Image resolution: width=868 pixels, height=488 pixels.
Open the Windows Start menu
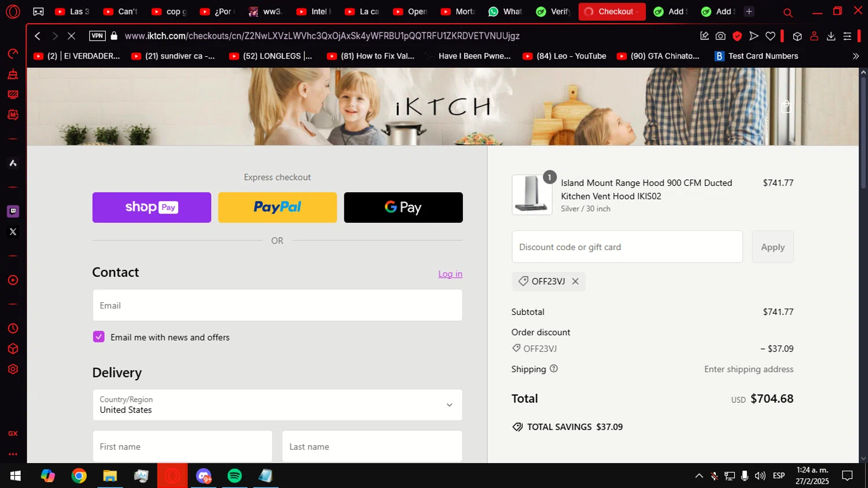(x=16, y=476)
